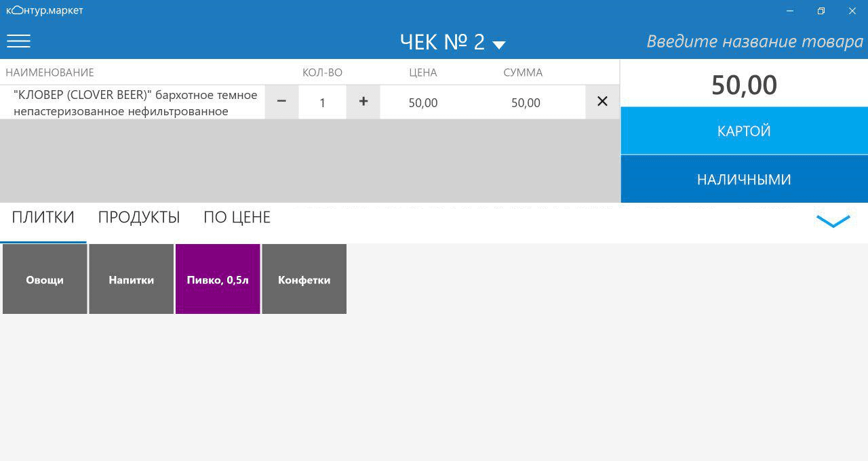The height and width of the screenshot is (461, 868).
Task: Click the НАИМЕНОВАНИЕ column header
Action: click(x=50, y=73)
